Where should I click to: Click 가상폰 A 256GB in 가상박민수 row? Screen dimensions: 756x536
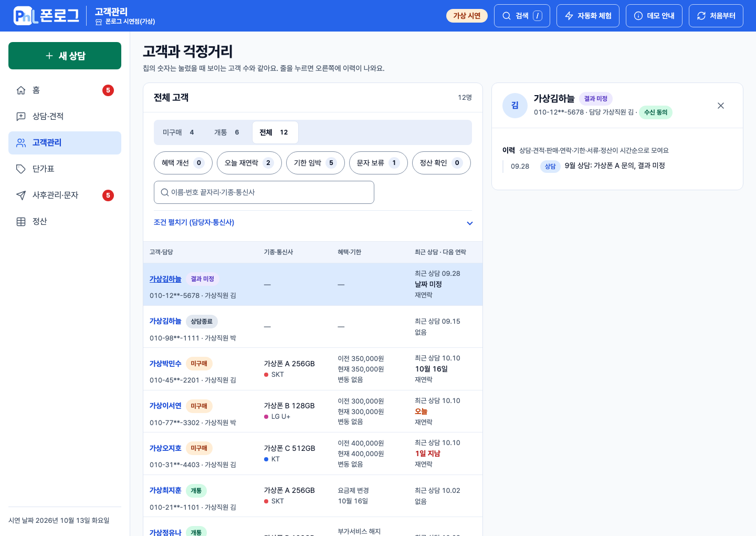coord(289,364)
